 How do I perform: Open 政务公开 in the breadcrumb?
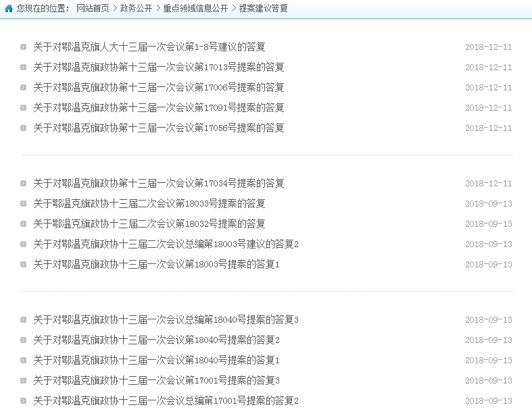click(x=136, y=9)
